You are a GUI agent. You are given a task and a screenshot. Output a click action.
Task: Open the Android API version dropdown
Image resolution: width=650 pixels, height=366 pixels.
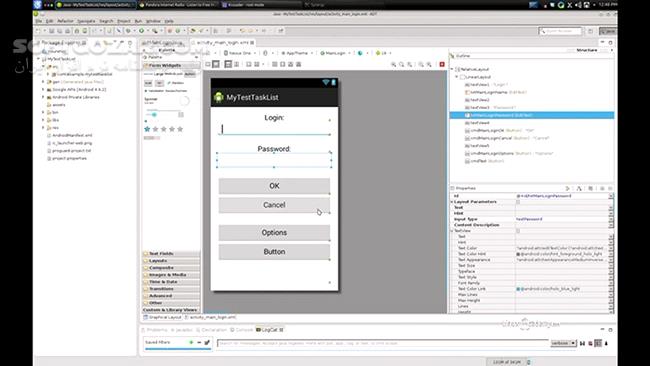click(383, 53)
